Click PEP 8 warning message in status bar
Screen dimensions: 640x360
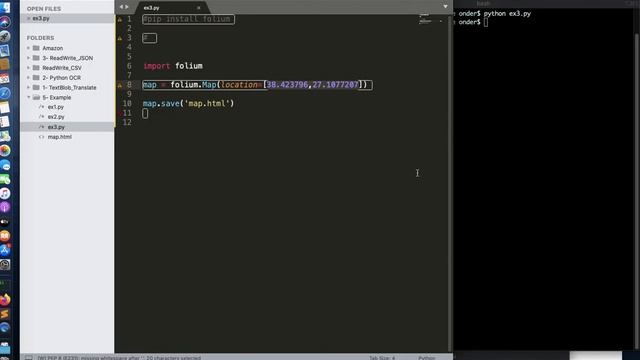[x=119, y=358]
